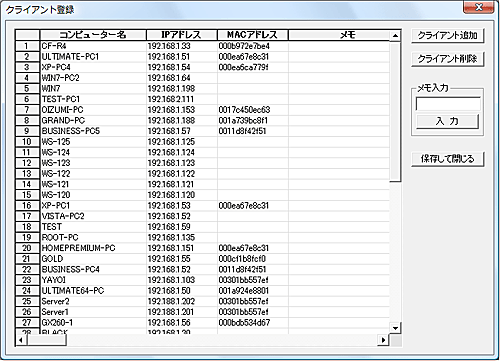Select row header number 1

[x=27, y=46]
